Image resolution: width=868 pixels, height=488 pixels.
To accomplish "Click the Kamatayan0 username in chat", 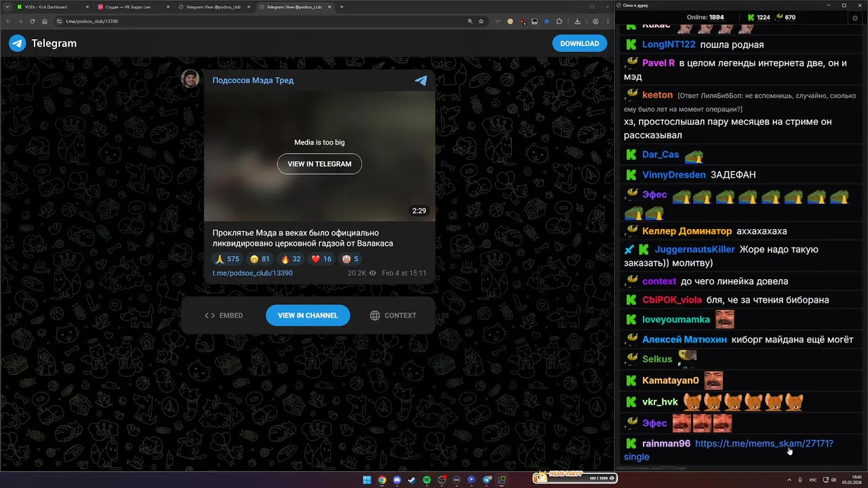I will point(671,381).
